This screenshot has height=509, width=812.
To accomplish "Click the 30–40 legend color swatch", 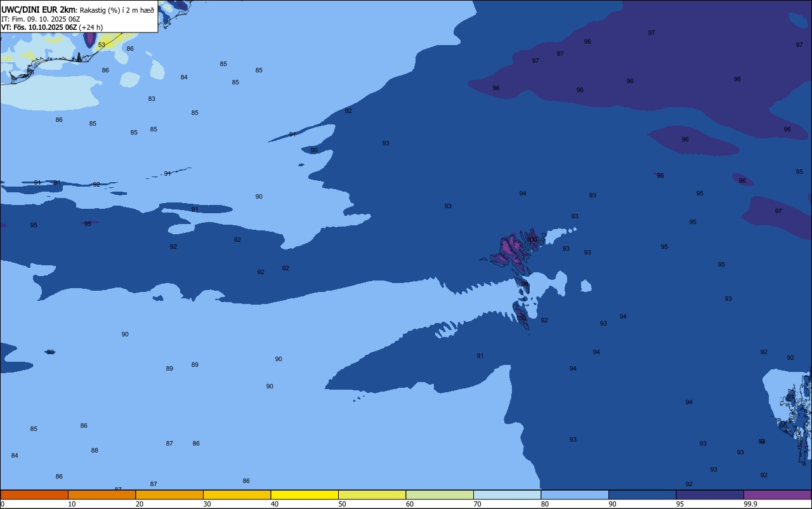I will 237,494.
